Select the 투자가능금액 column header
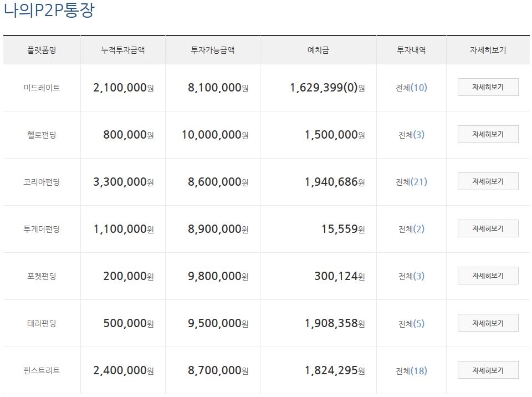The height and width of the screenshot is (397, 532). point(213,50)
